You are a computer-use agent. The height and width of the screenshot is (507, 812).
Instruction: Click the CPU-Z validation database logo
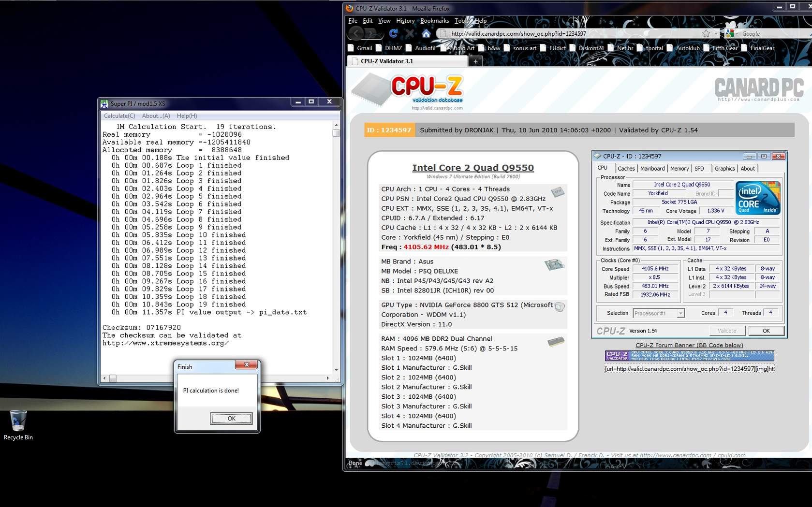(426, 90)
